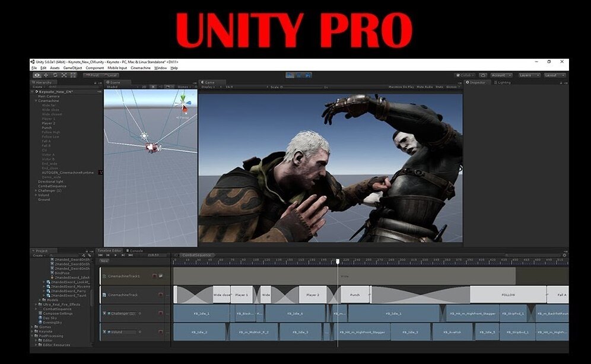This screenshot has width=591, height=364.
Task: Open the GameObject menu
Action: pyautogui.click(x=72, y=68)
